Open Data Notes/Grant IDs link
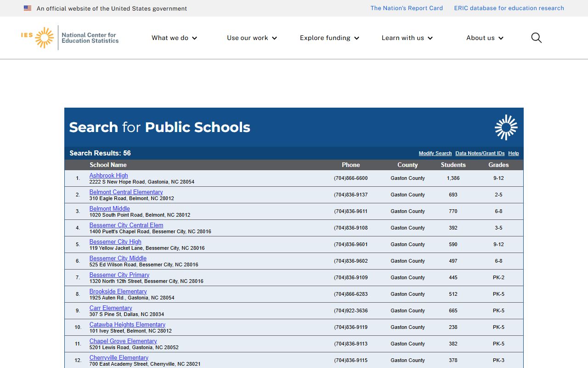 tap(480, 153)
